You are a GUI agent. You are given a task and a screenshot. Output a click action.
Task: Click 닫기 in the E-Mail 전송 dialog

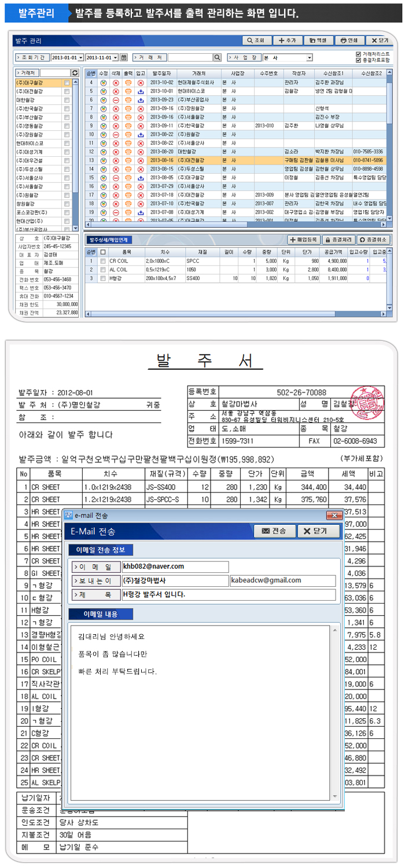pyautogui.click(x=319, y=531)
